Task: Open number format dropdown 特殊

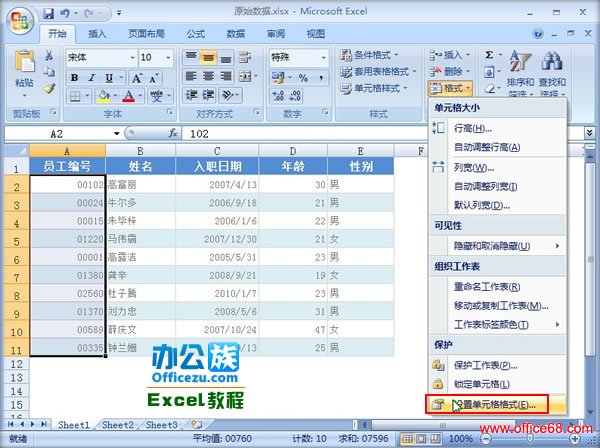Action: point(324,58)
